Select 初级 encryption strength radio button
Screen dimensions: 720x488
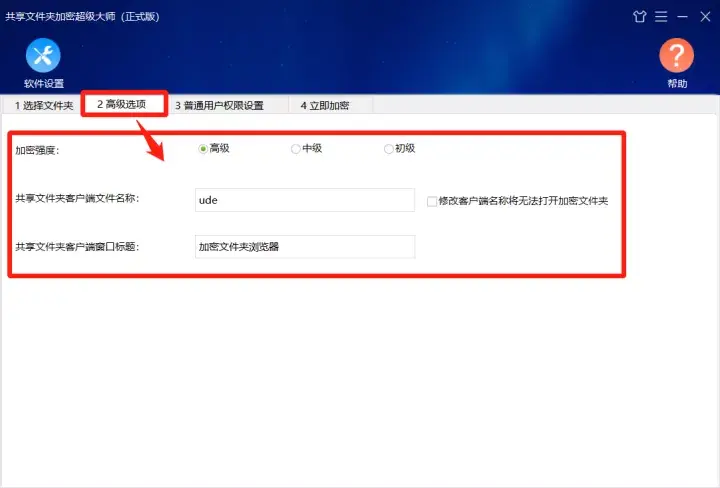[388, 149]
